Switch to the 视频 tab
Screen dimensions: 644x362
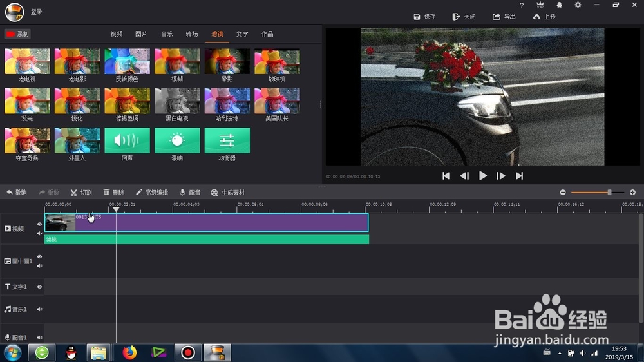point(116,34)
